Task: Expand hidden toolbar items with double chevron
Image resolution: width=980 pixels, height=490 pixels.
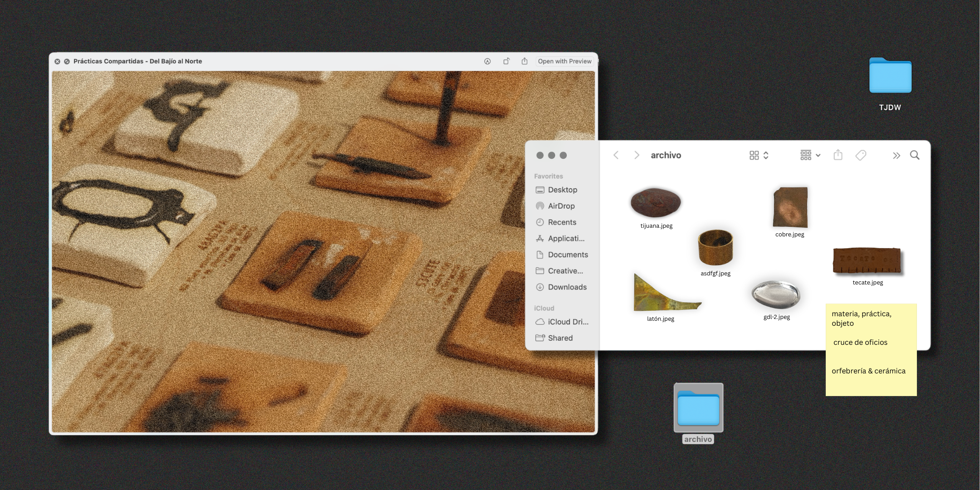Action: pos(896,156)
